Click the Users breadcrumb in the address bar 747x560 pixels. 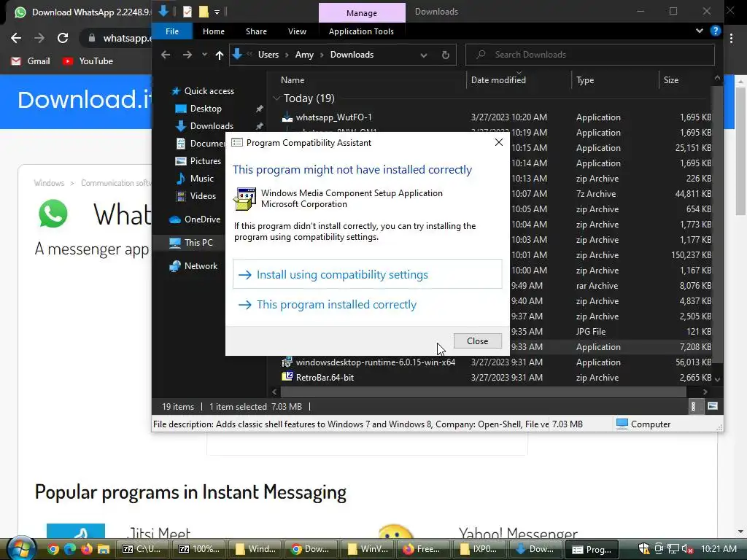coord(268,55)
